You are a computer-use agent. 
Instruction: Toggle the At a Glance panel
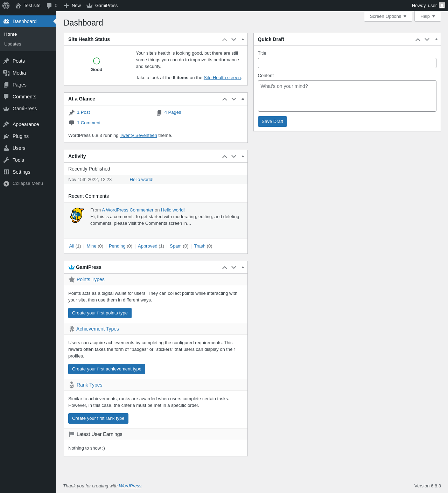(x=243, y=99)
